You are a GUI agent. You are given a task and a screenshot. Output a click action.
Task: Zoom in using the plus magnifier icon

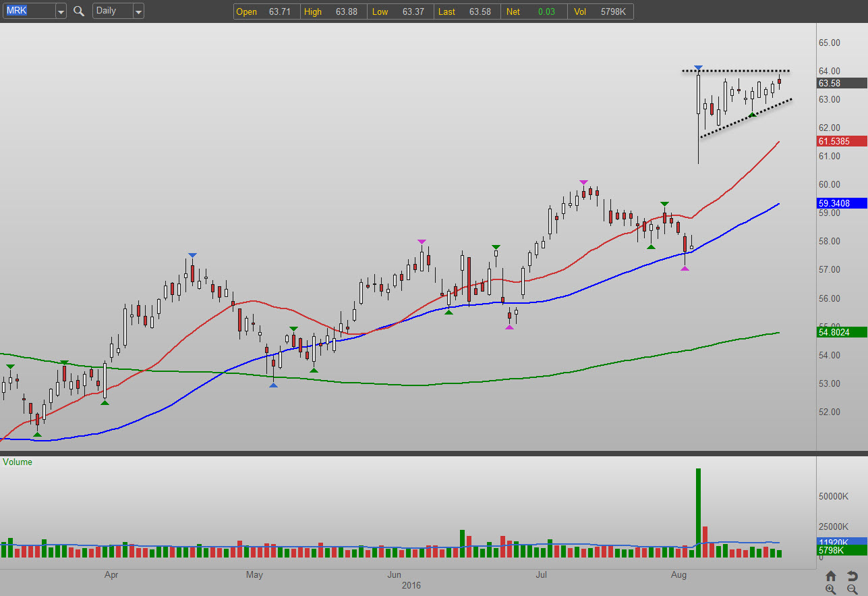click(x=831, y=589)
